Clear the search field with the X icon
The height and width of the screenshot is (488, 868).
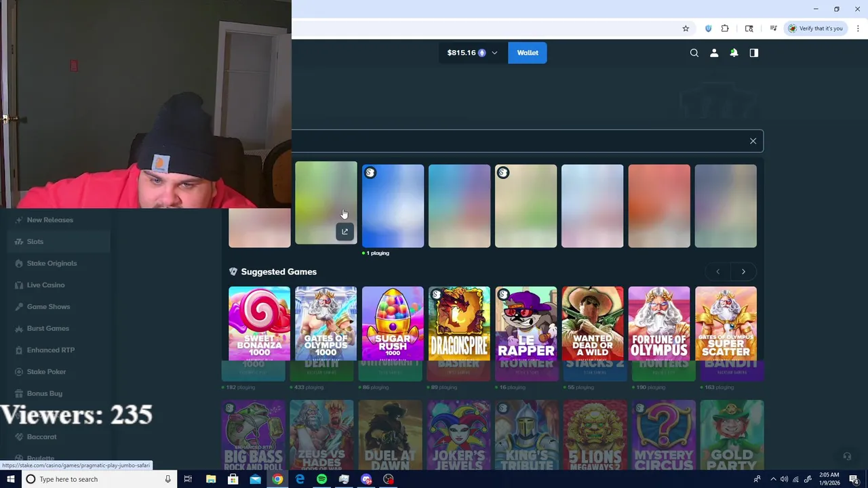tap(753, 141)
